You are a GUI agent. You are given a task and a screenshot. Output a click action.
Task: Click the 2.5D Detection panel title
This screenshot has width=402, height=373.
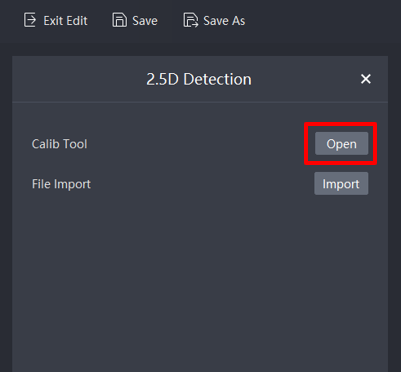(199, 79)
